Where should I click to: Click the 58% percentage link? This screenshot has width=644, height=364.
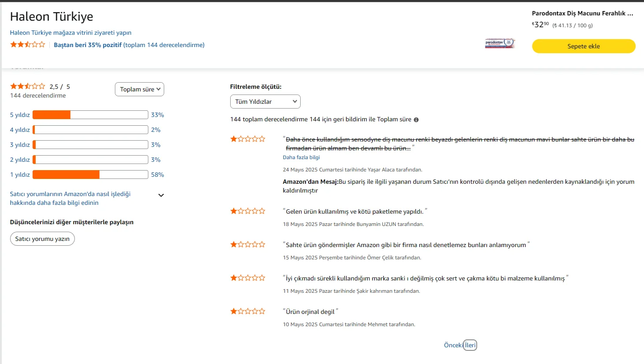pos(158,175)
